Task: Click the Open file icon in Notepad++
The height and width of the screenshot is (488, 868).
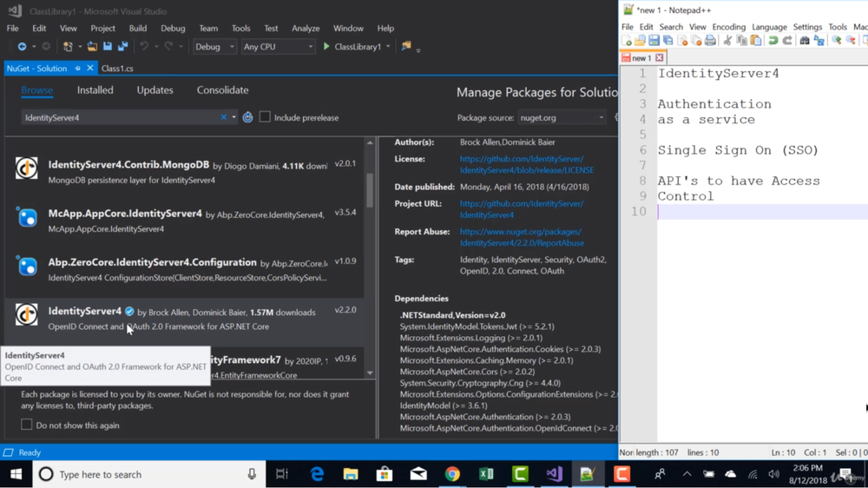Action: click(x=640, y=41)
